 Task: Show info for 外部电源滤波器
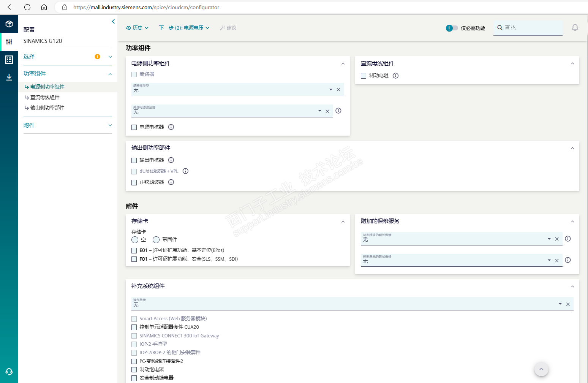pos(338,111)
